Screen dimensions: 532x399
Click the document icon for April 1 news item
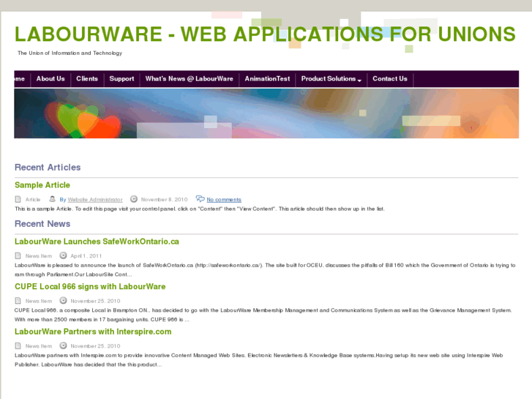point(18,256)
